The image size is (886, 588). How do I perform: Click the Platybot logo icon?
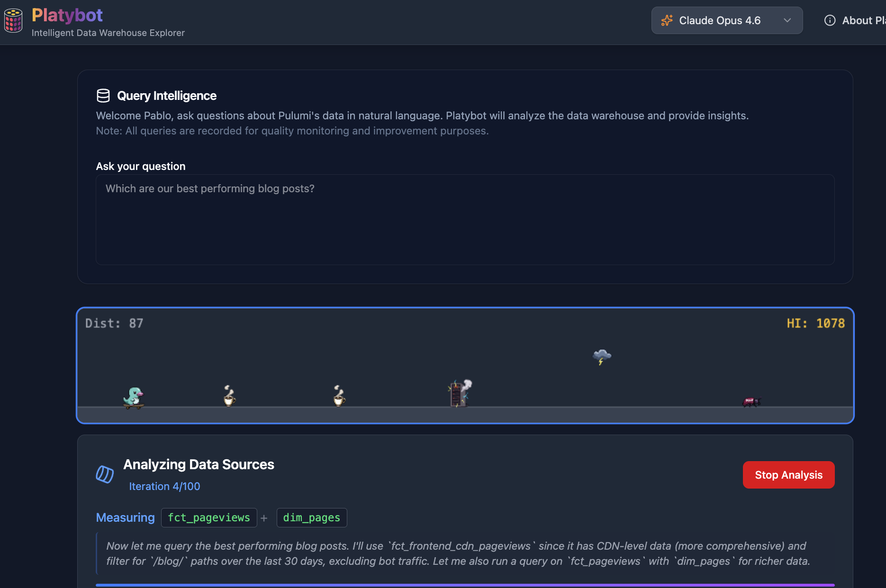pos(13,20)
